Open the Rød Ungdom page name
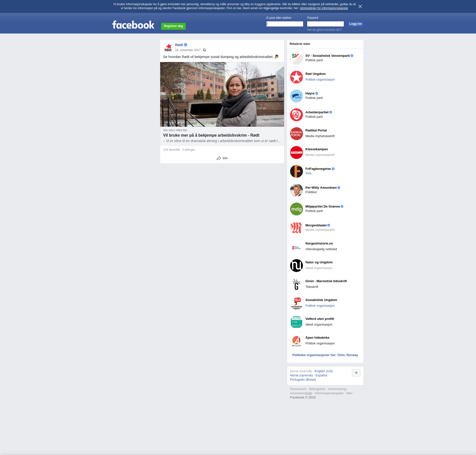 [315, 74]
